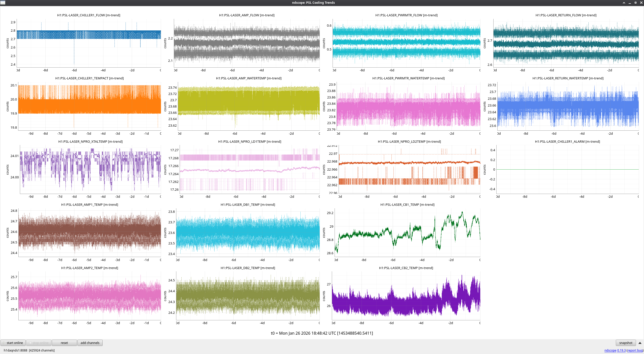Click the window menu icon top-left
644x354 pixels.
coord(3,3)
